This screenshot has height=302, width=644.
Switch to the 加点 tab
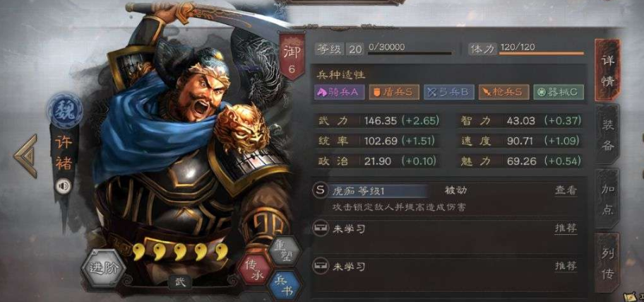point(608,198)
